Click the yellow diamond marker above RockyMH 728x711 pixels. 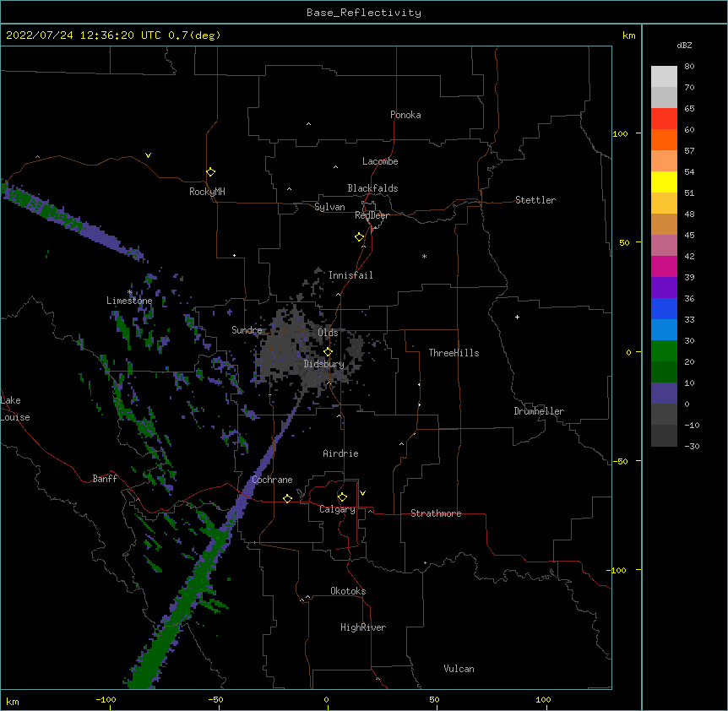(x=210, y=172)
